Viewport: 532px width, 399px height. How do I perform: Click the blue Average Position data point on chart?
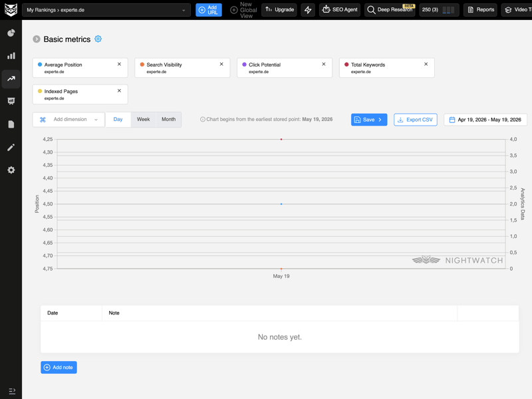coord(281,204)
